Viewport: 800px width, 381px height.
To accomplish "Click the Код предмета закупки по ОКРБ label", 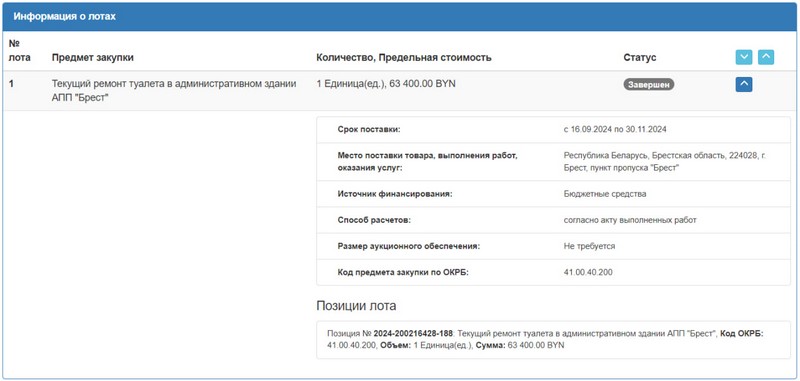I will click(x=403, y=272).
